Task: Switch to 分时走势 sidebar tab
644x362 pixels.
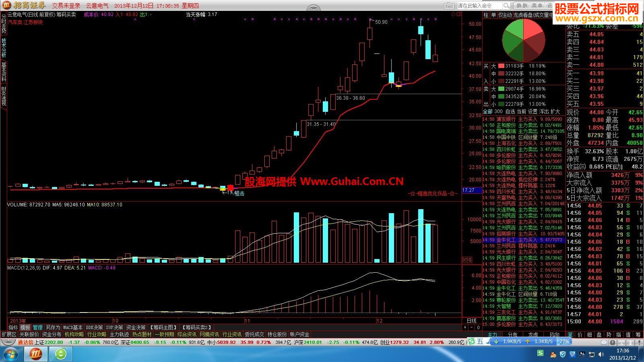Action: pyautogui.click(x=4, y=24)
